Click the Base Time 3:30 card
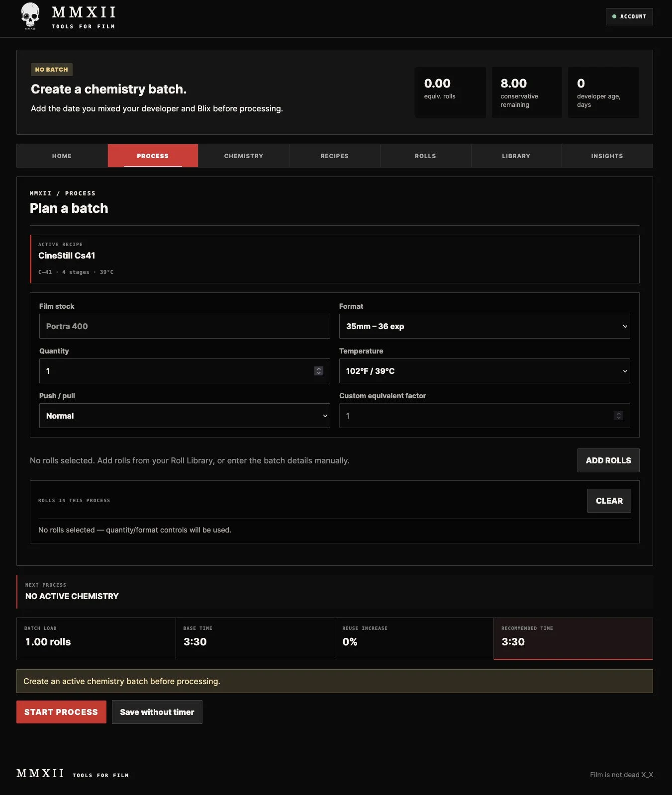672x795 pixels. coord(255,639)
